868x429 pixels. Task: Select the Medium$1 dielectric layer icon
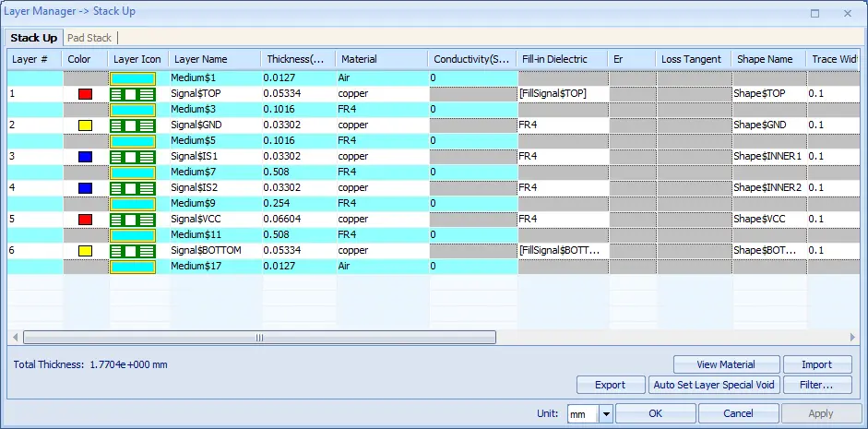(133, 78)
